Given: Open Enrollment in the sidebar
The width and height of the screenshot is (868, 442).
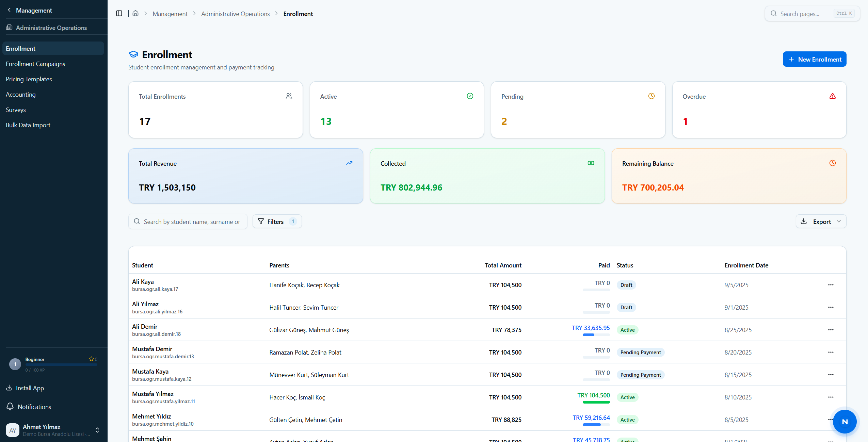Looking at the screenshot, I should pos(53,48).
